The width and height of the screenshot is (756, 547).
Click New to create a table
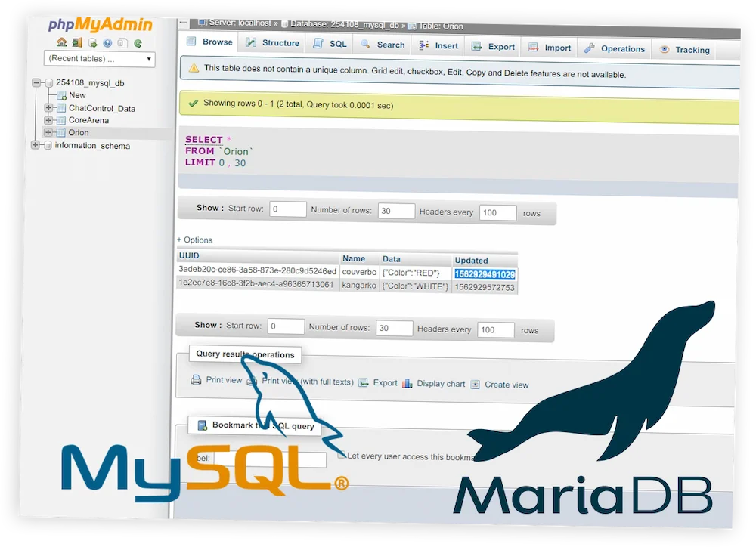[77, 95]
